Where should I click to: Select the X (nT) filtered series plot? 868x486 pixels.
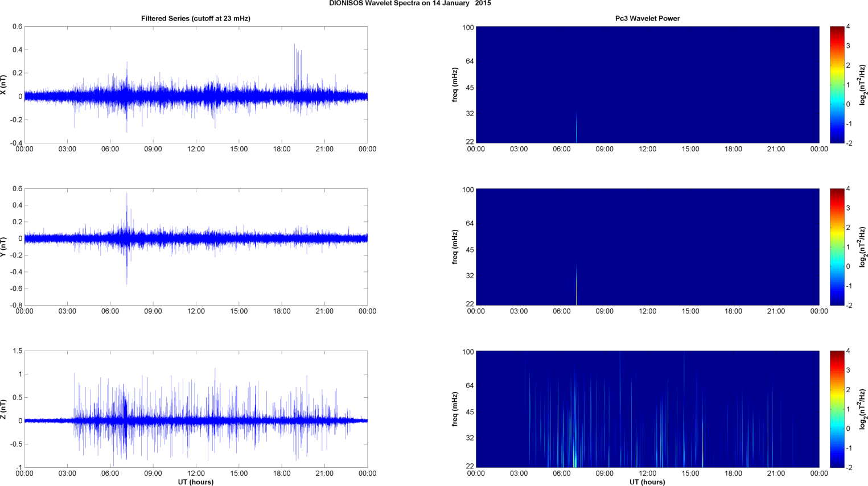[196, 85]
